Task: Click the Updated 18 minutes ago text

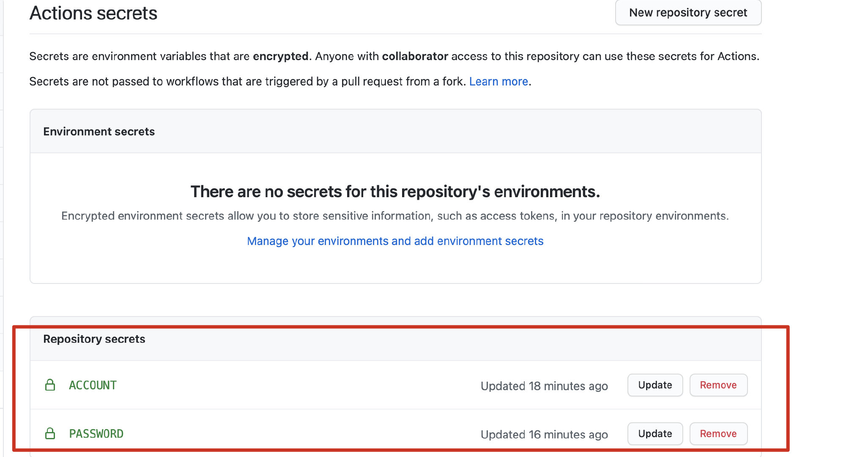Action: click(x=544, y=386)
